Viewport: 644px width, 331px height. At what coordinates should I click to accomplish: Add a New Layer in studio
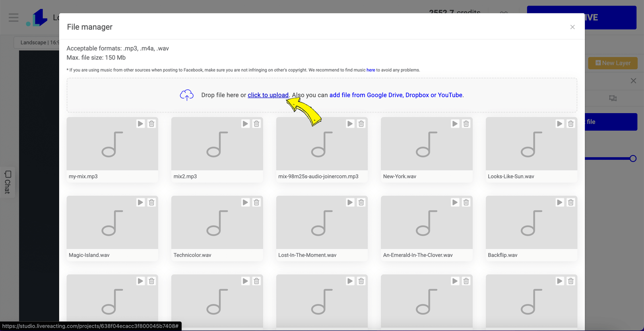613,63
